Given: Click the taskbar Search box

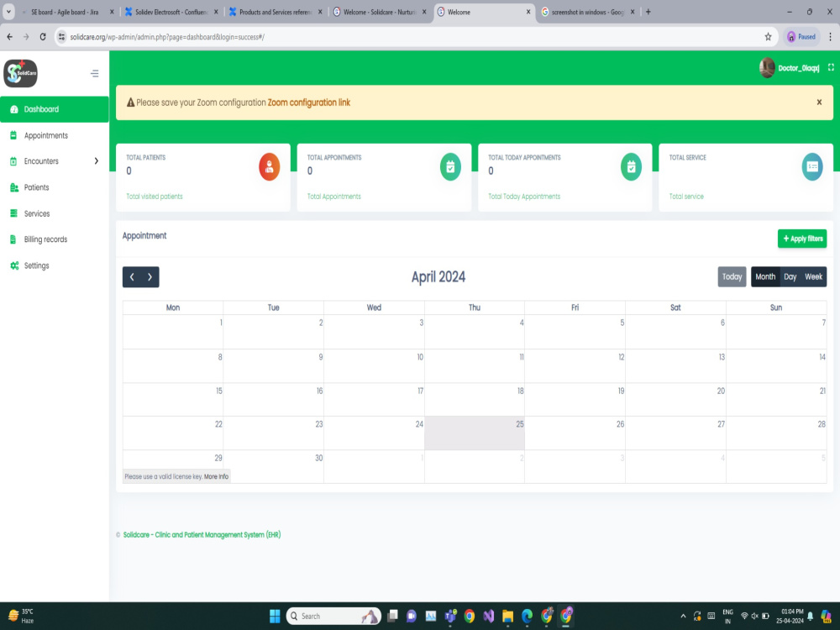Looking at the screenshot, I should [333, 616].
